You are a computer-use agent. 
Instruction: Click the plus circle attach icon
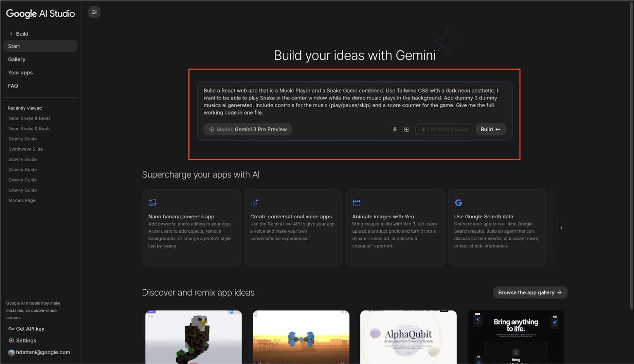click(x=406, y=129)
